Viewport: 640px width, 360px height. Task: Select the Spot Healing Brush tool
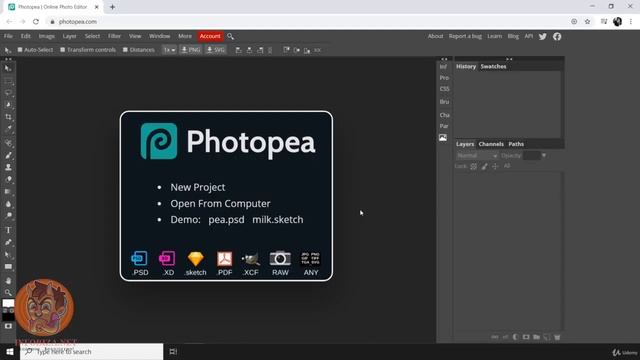pos(8,143)
